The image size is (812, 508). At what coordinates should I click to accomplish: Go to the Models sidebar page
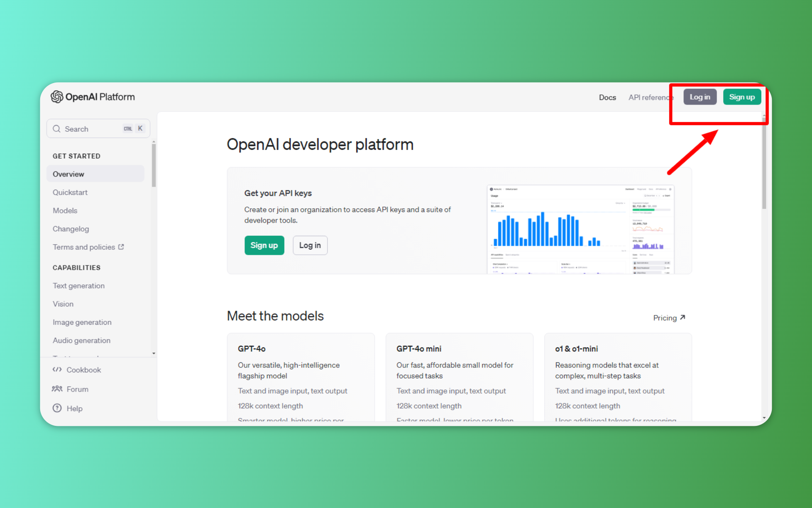pyautogui.click(x=65, y=210)
